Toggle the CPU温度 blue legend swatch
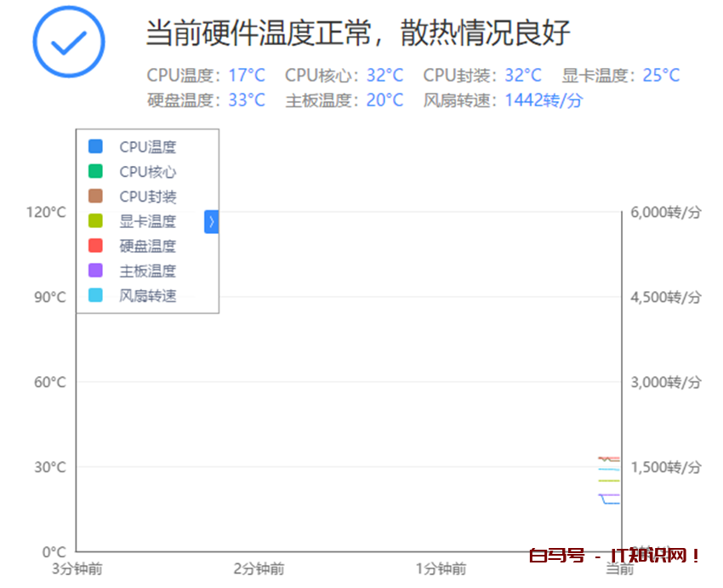 96,146
